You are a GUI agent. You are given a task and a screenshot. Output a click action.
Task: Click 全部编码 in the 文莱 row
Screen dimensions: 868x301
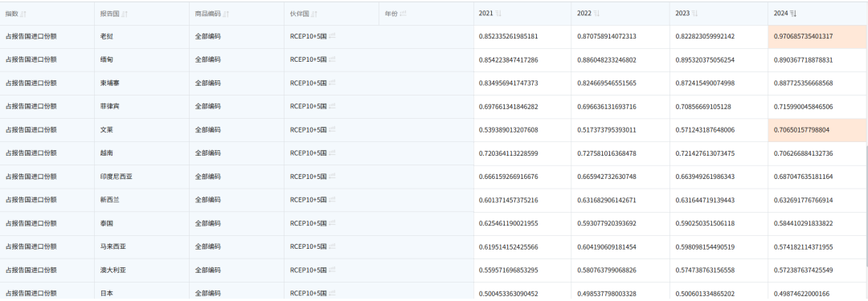click(207, 130)
